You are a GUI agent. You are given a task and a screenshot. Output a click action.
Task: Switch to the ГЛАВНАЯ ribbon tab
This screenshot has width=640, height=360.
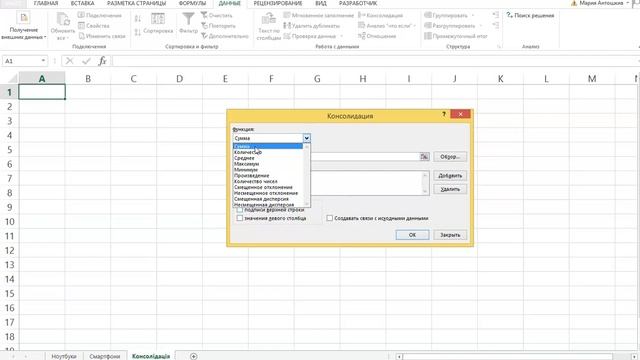[46, 3]
